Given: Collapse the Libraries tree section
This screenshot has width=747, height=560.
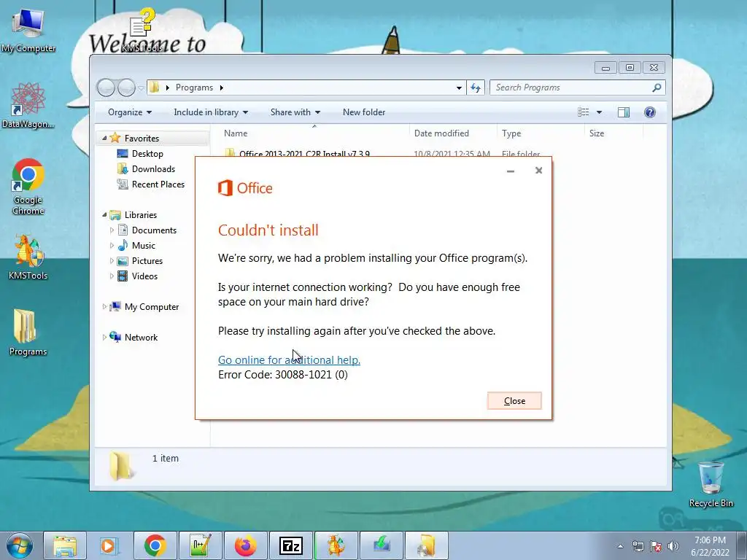Looking at the screenshot, I should [x=104, y=215].
